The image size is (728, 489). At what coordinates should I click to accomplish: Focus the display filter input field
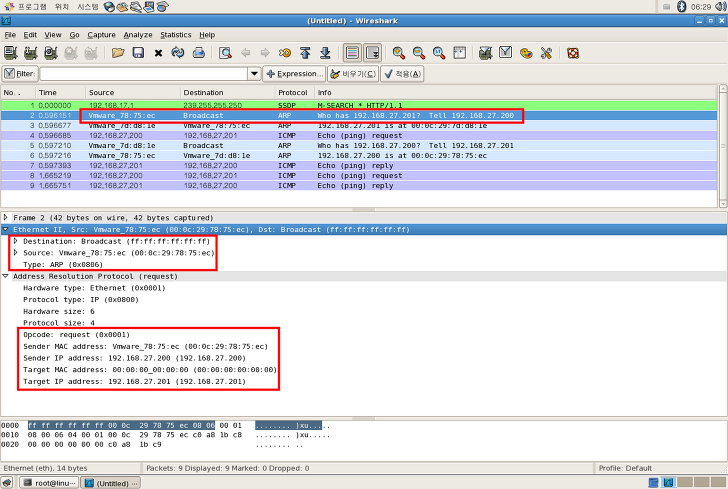coord(144,74)
